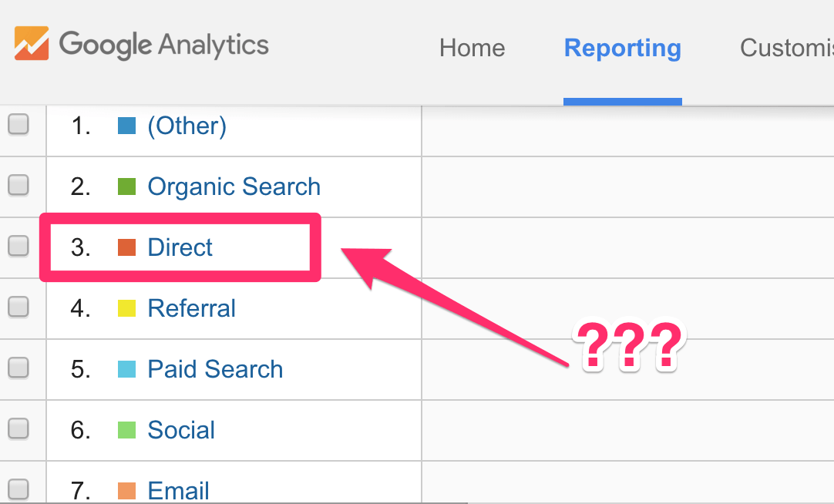
Task: Tick the checkbox for (Other) row
Action: pos(18,125)
